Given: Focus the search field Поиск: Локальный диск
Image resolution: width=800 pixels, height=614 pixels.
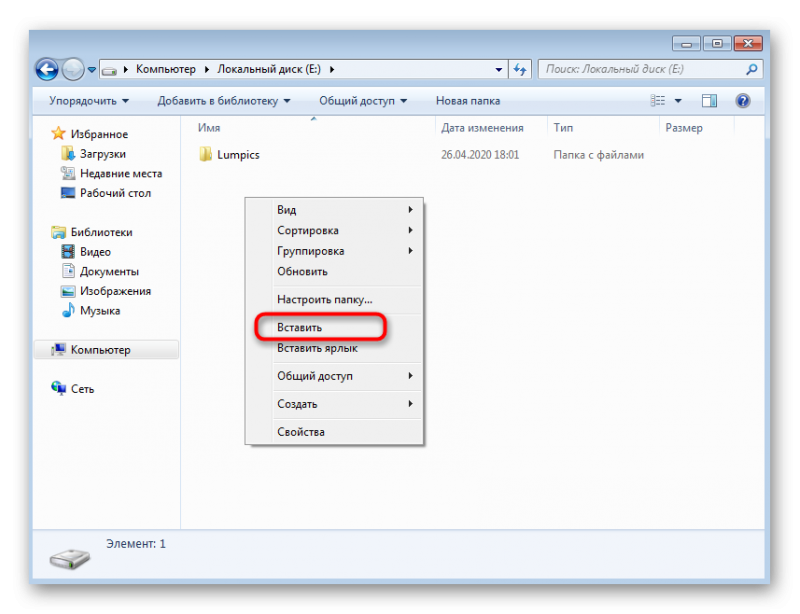Looking at the screenshot, I should (x=643, y=69).
